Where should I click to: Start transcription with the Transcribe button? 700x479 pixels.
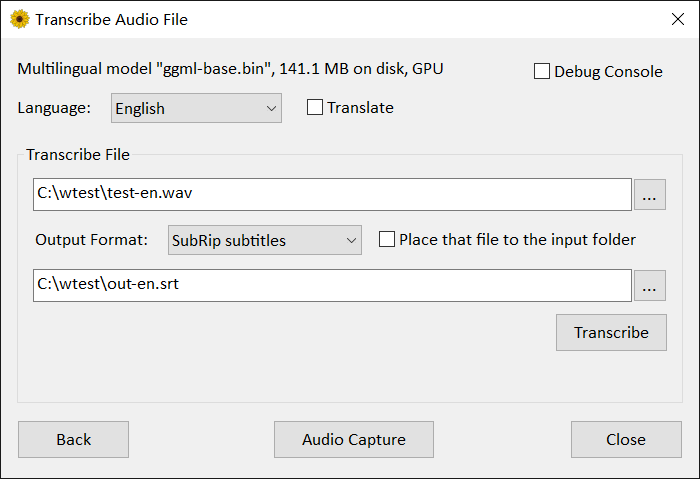click(611, 333)
